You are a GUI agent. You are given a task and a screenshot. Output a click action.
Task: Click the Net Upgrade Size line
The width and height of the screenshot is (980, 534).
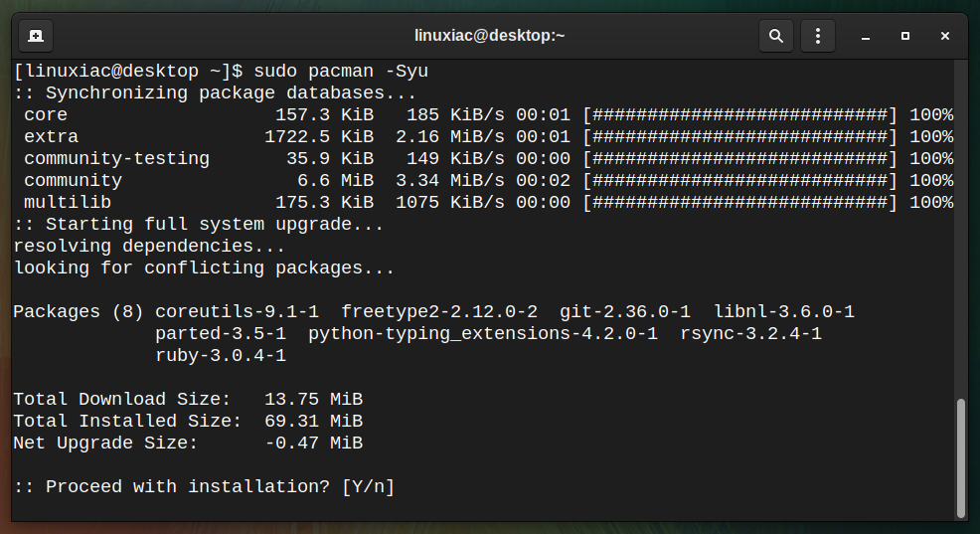click(x=188, y=444)
